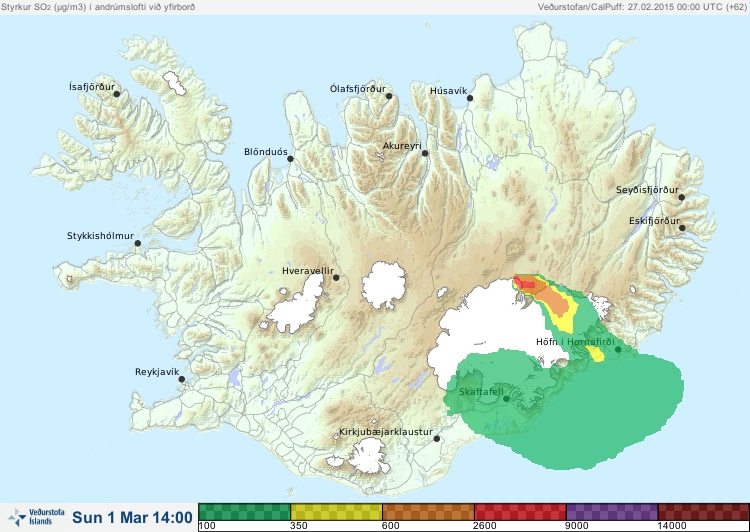The height and width of the screenshot is (532, 750).
Task: Click the Ísafjörður town marker dot
Action: [x=116, y=94]
